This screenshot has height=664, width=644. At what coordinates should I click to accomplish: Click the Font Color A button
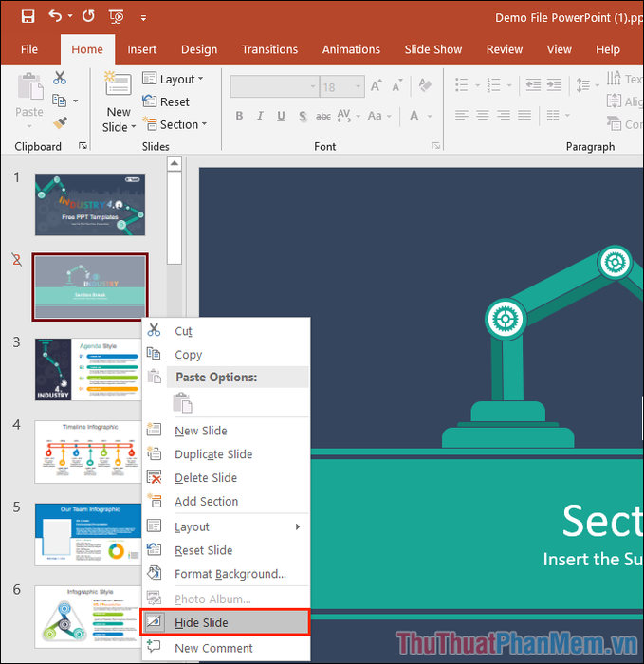414,116
